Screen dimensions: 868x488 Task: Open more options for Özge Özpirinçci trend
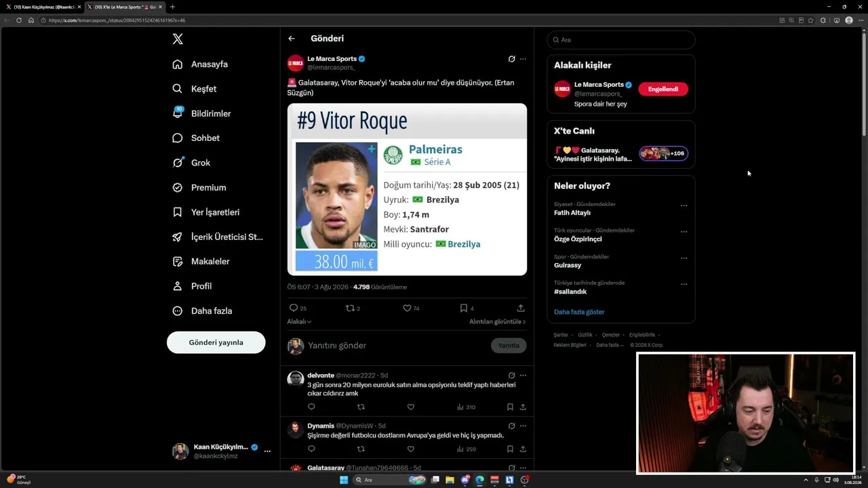(x=684, y=232)
